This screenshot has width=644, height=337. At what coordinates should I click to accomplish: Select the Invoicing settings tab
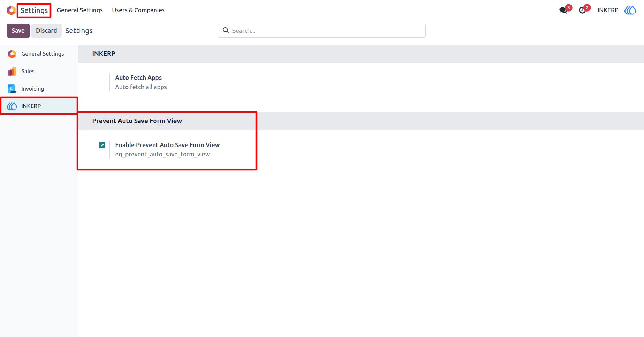click(39, 89)
